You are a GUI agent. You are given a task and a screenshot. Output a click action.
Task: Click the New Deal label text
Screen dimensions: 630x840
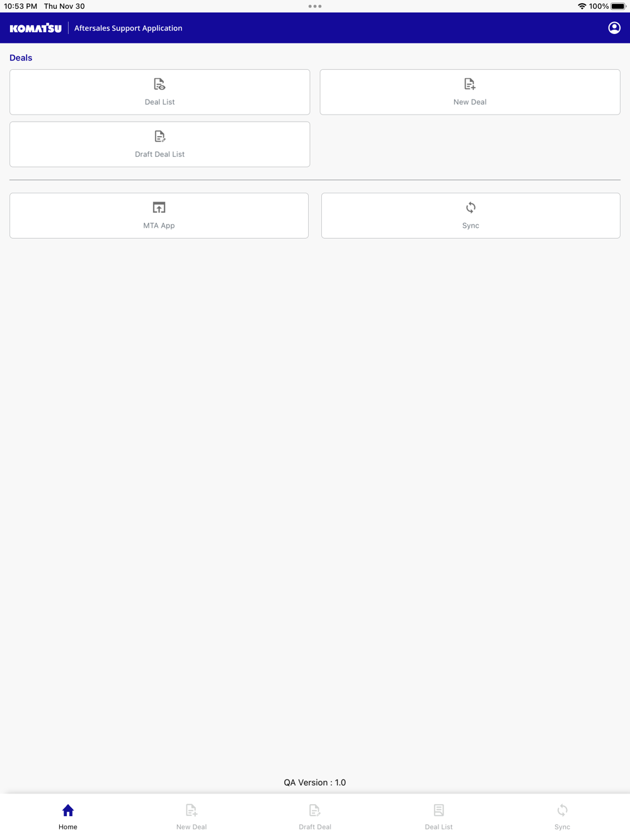tap(470, 102)
